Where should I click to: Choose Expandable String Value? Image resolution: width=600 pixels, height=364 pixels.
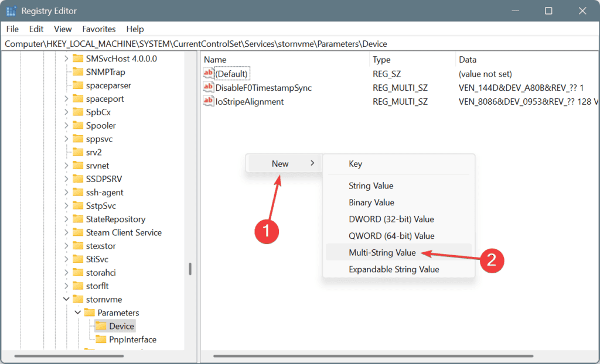398,269
